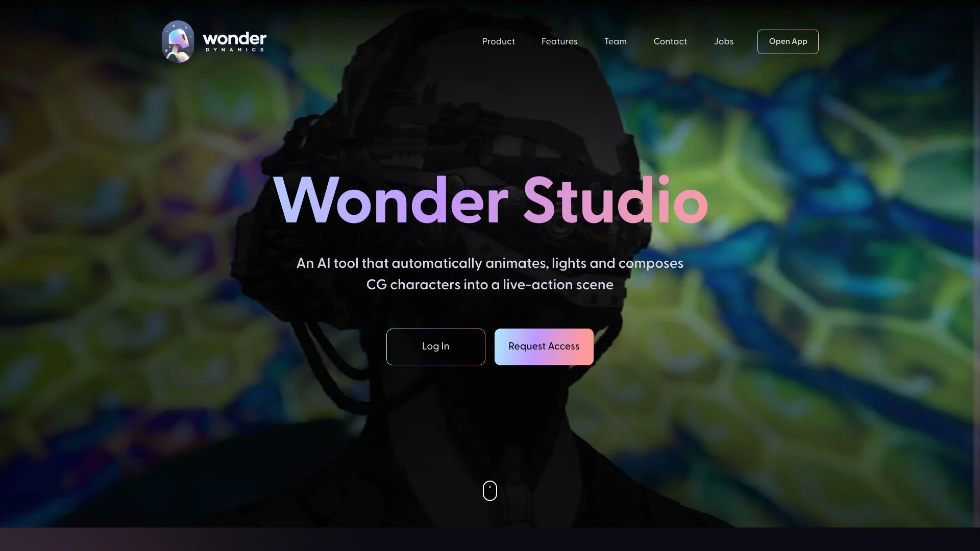Expand navigation dropdown for Product
This screenshot has height=551, width=980.
click(498, 42)
